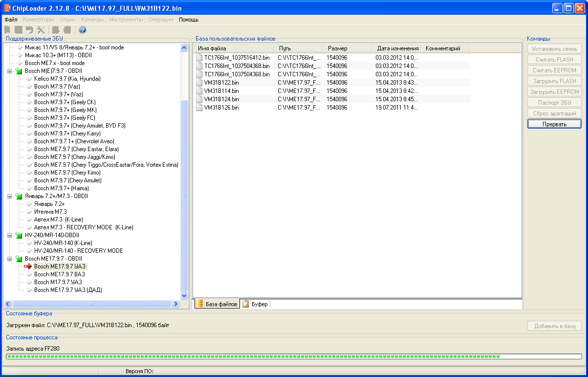
Task: Collapse the Bosch ME17.9.7 - OBDII node
Action: (9, 259)
